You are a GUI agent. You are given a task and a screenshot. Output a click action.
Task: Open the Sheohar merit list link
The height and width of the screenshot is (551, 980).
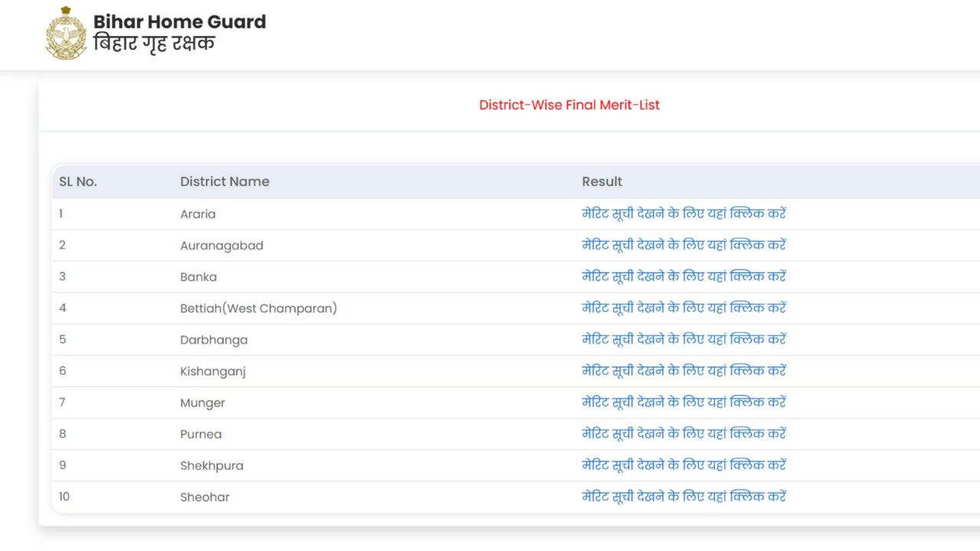tap(684, 496)
